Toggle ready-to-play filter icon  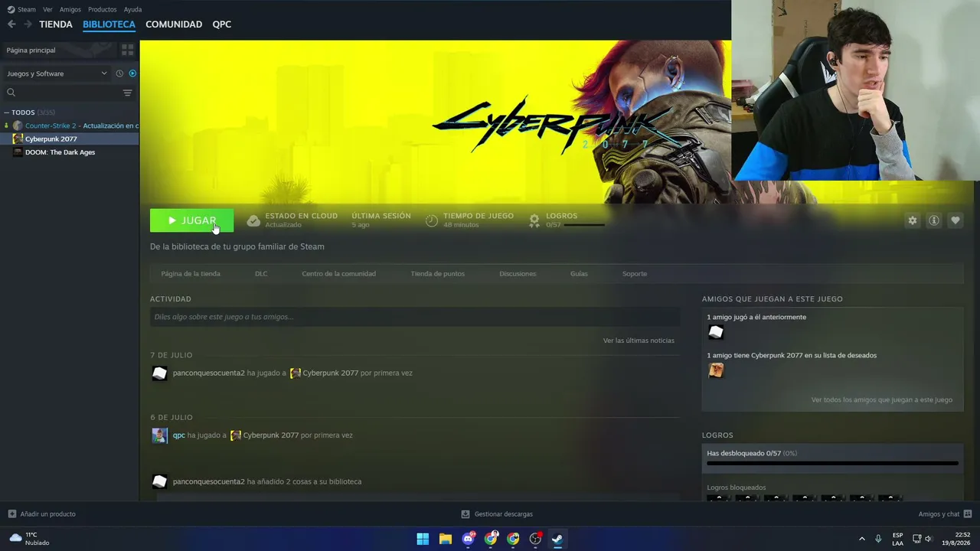(x=132, y=73)
